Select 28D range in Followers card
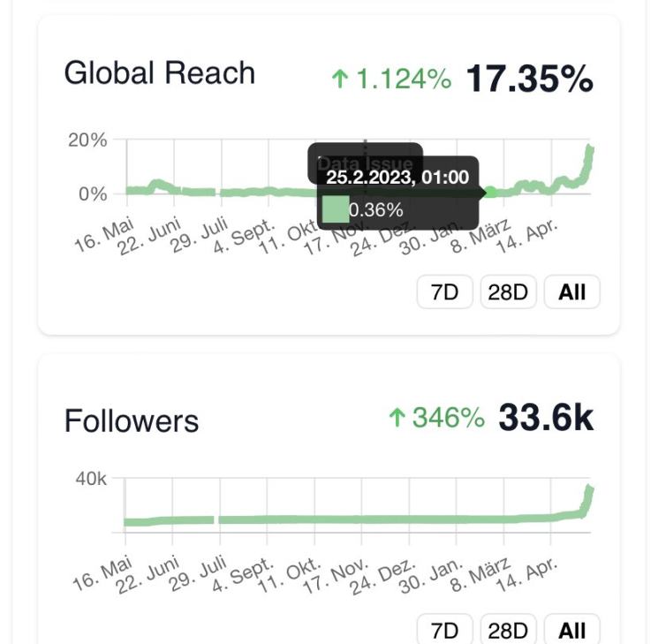 pos(508,631)
